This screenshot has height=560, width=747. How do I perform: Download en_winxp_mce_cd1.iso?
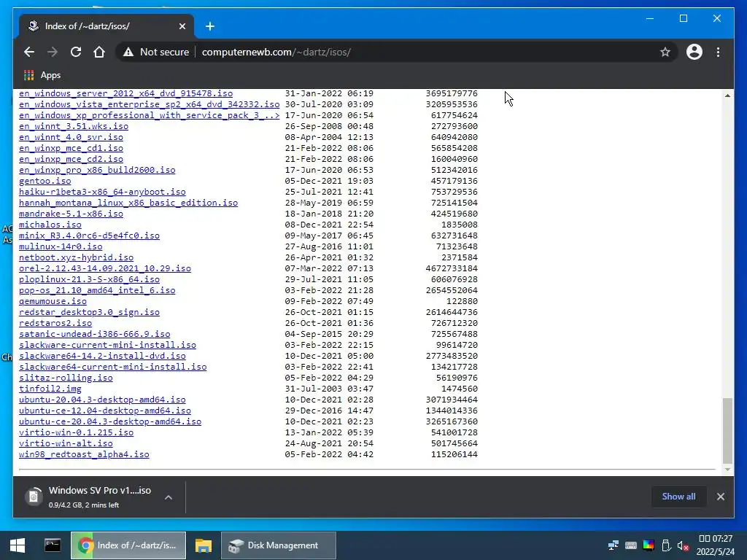[71, 148]
